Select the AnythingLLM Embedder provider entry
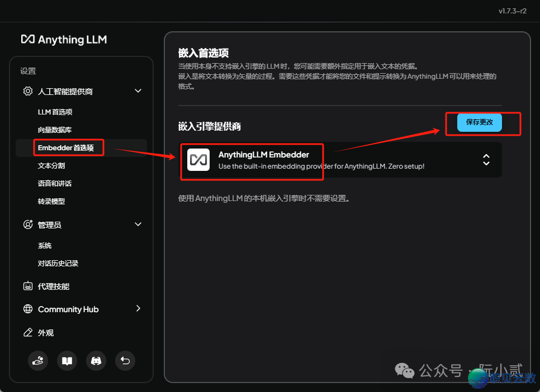Image resolution: width=540 pixels, height=392 pixels. click(x=252, y=161)
